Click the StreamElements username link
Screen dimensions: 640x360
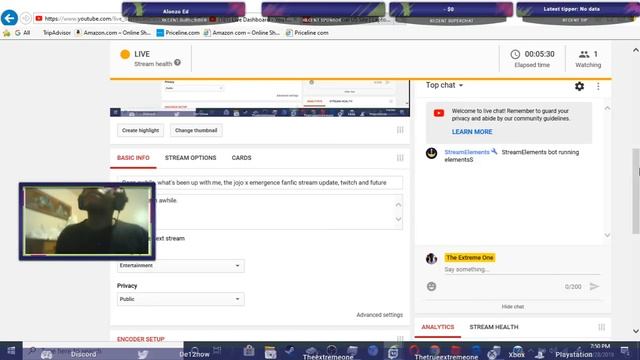[467, 152]
